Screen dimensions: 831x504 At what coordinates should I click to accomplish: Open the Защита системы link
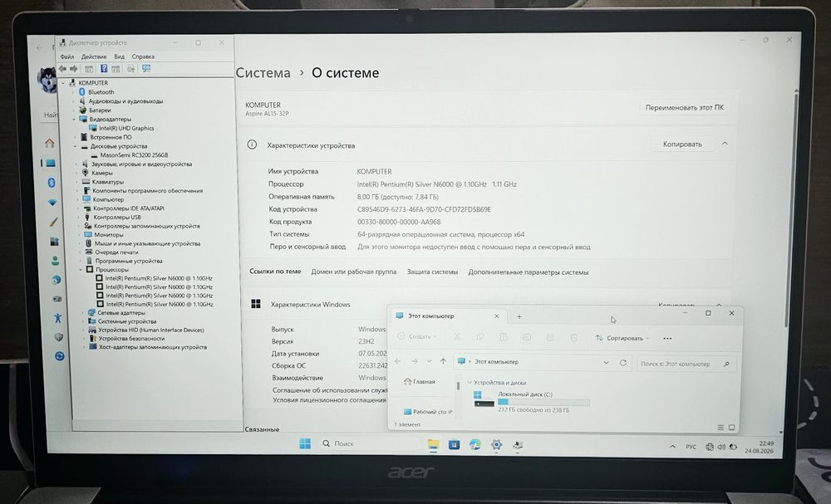click(x=432, y=272)
